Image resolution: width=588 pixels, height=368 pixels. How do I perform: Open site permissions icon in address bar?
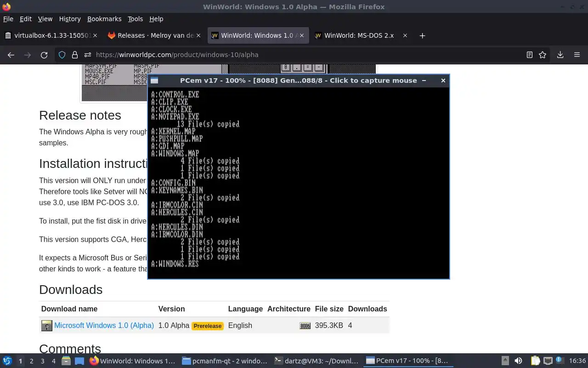click(x=87, y=55)
